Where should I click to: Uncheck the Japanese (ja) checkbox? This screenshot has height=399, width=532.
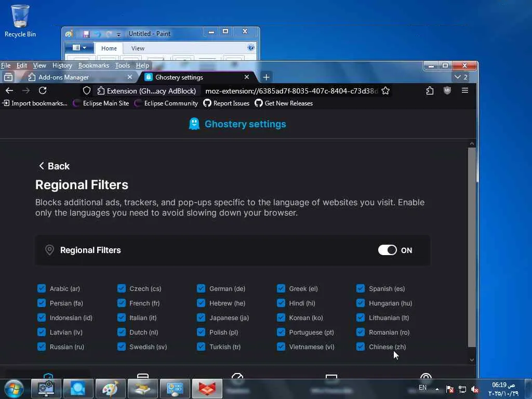coord(201,317)
